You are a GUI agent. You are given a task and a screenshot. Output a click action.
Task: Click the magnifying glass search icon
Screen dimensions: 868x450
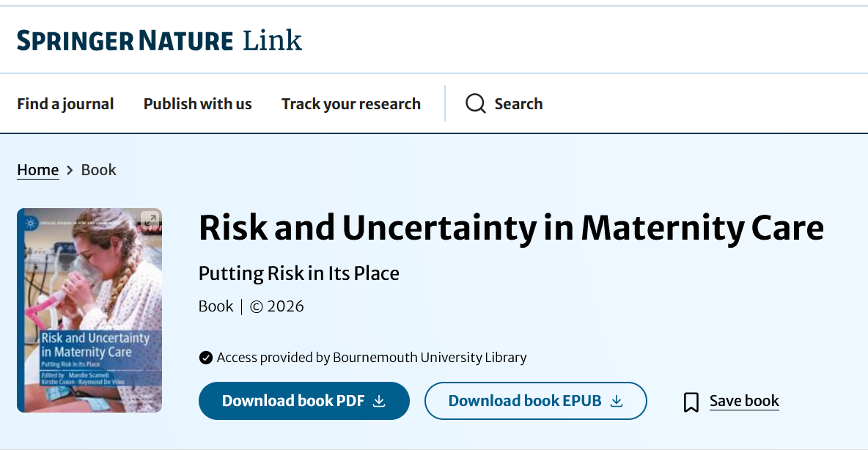point(476,103)
